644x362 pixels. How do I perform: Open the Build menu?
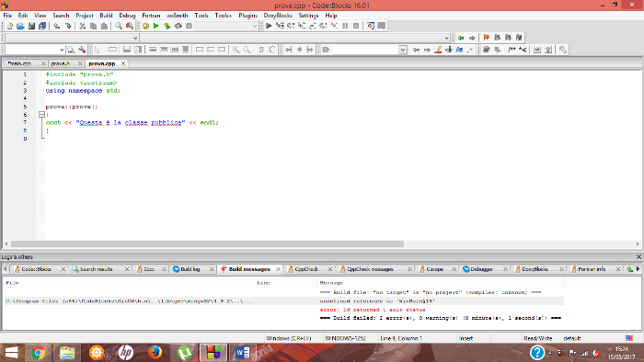[106, 16]
